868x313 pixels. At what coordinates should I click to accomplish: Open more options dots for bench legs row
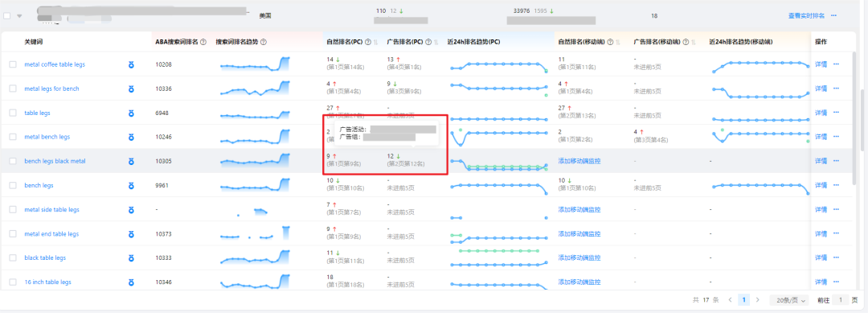836,186
